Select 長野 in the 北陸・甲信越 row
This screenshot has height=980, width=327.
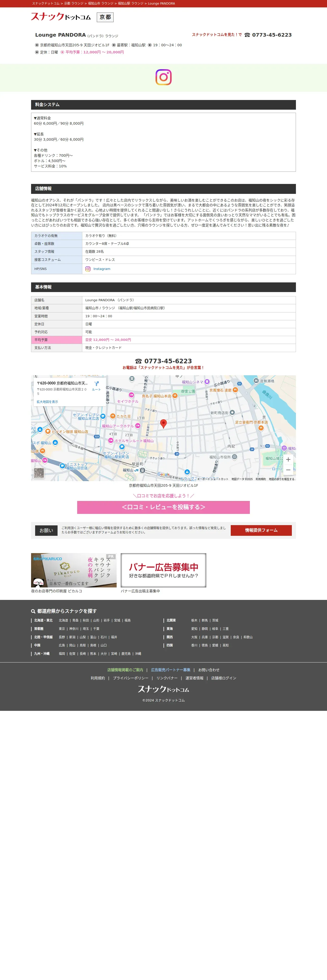pyautogui.click(x=62, y=637)
